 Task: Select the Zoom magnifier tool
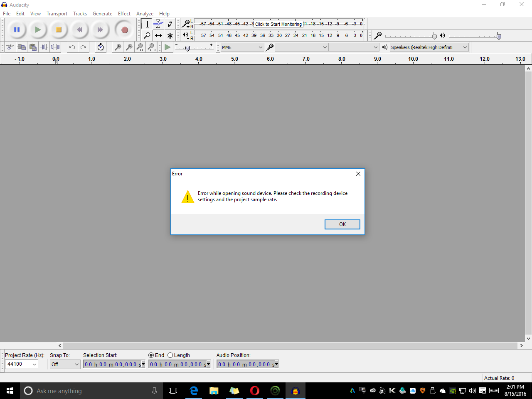[x=147, y=35]
